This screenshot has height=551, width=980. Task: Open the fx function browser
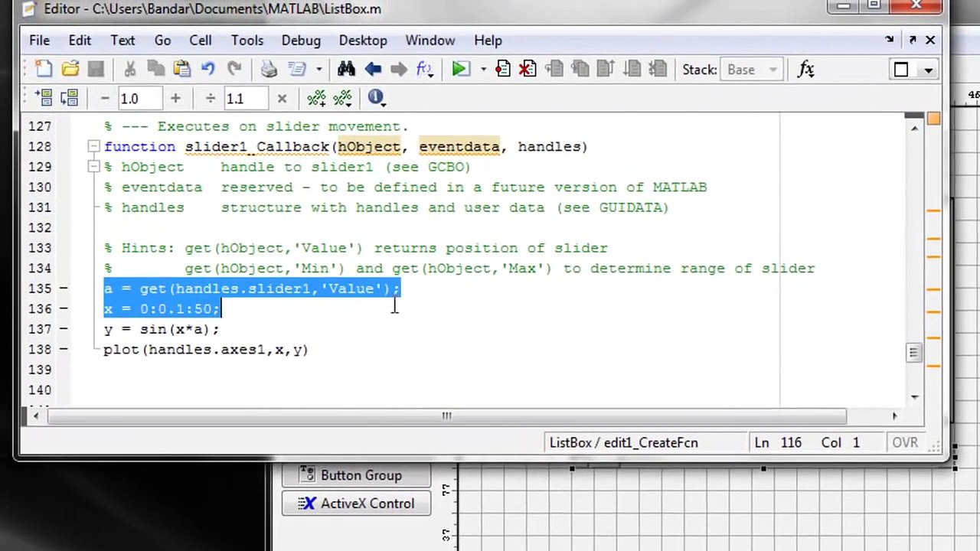805,70
